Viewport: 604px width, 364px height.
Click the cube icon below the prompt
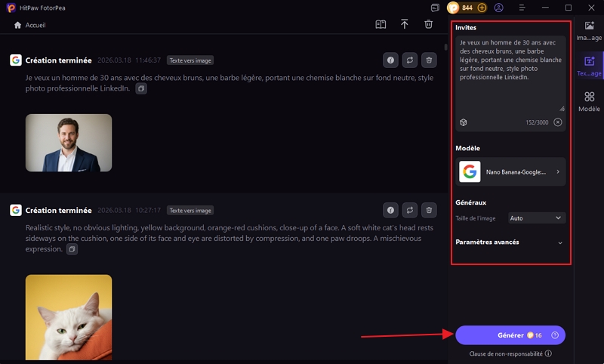464,122
